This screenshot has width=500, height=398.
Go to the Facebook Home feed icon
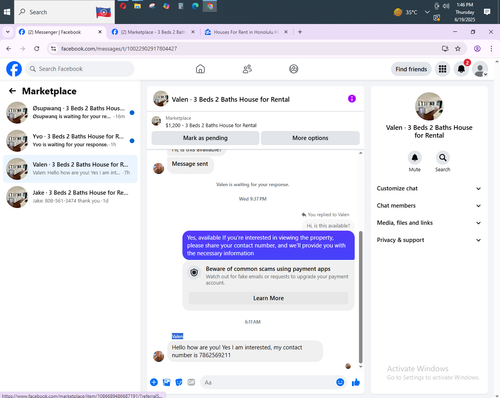[200, 69]
